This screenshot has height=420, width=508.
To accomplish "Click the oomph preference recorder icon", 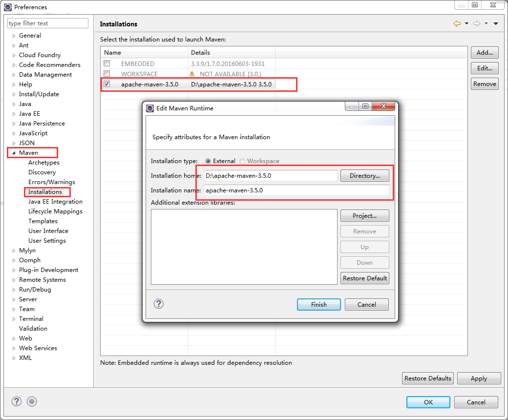I will tap(32, 401).
